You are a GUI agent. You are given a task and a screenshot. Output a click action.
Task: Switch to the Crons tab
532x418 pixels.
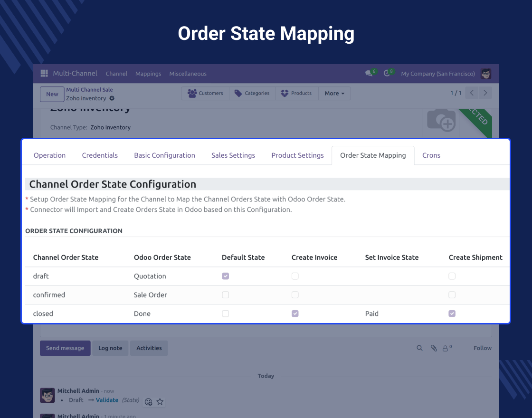pyautogui.click(x=431, y=155)
